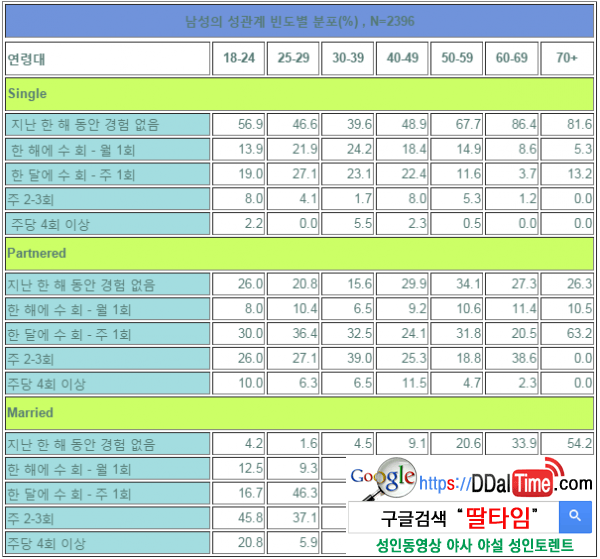Image resolution: width=600 pixels, height=559 pixels.
Task: Select the 40-49 age column header
Action: pos(402,59)
